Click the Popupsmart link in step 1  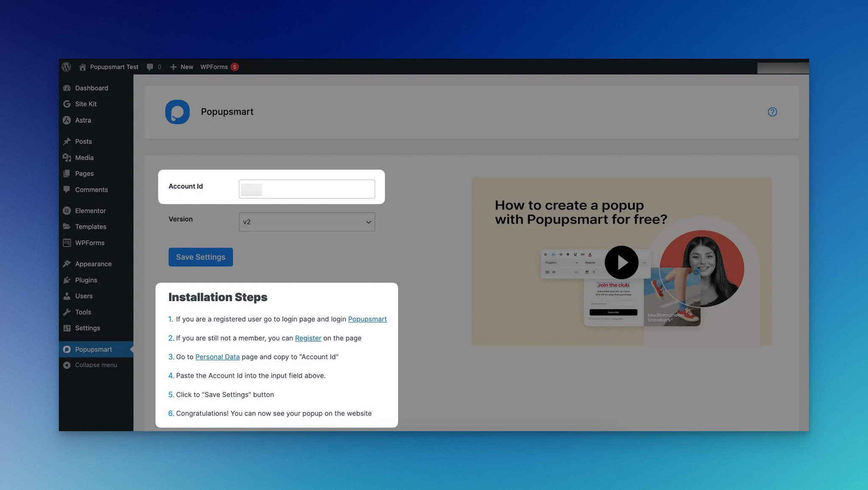pyautogui.click(x=367, y=319)
